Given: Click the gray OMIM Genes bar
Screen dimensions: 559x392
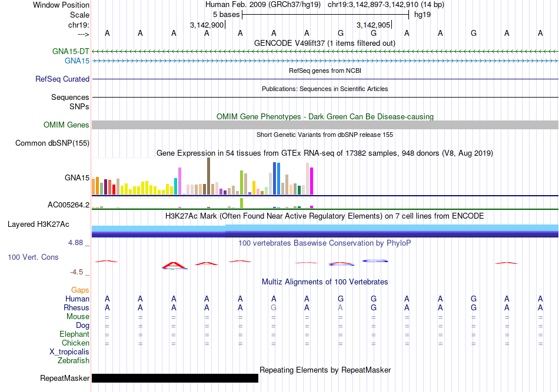Looking at the screenshot, I should tap(325, 125).
